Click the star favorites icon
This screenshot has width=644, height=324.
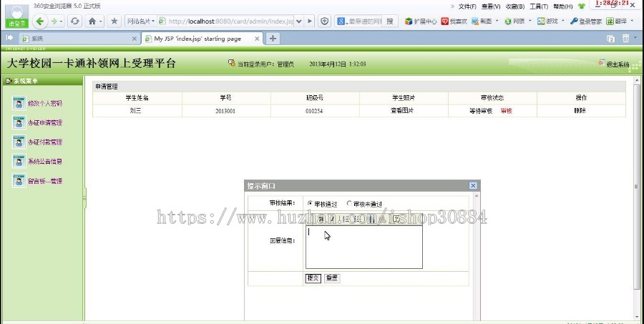(114, 21)
